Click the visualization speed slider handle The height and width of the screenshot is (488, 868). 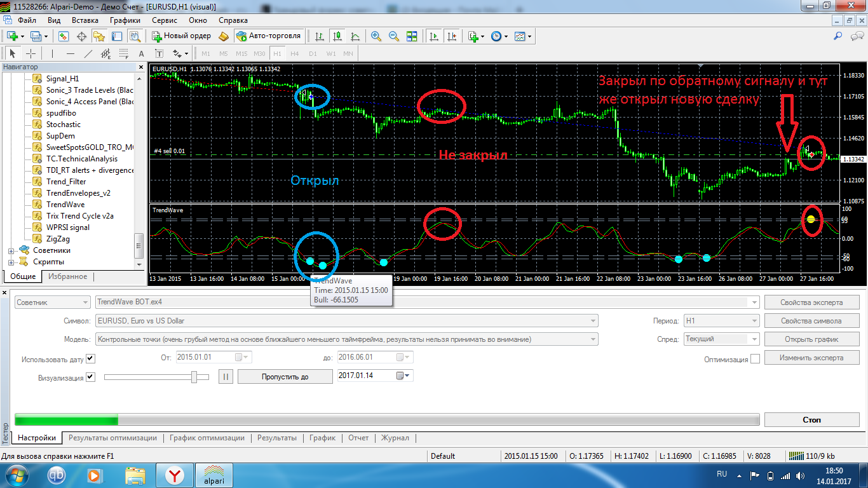click(194, 377)
